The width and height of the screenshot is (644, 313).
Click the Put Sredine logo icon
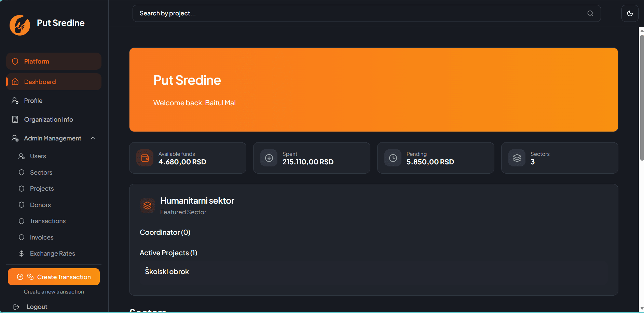coord(20,25)
